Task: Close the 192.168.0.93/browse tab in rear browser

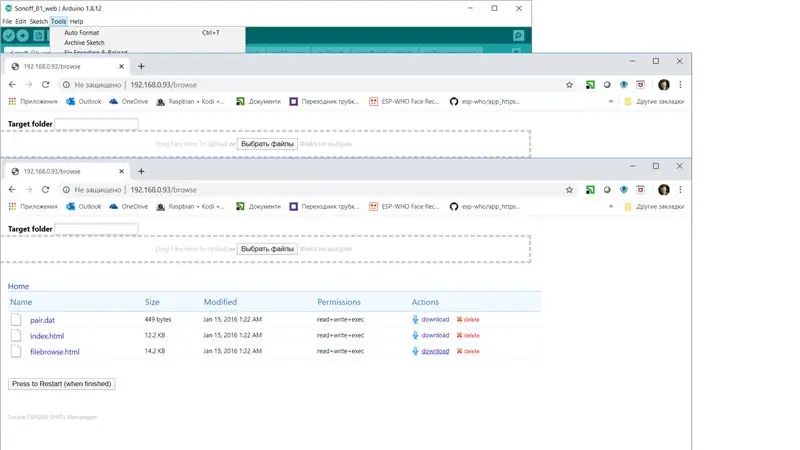Action: (x=121, y=66)
